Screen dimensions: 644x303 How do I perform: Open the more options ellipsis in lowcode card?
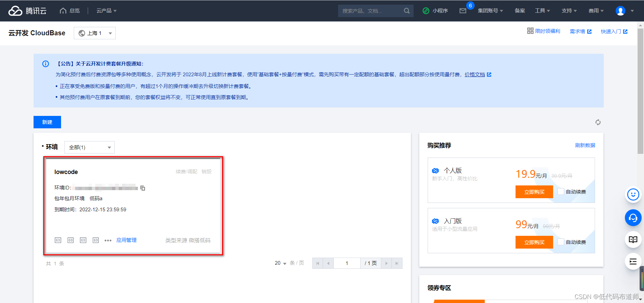pos(108,241)
